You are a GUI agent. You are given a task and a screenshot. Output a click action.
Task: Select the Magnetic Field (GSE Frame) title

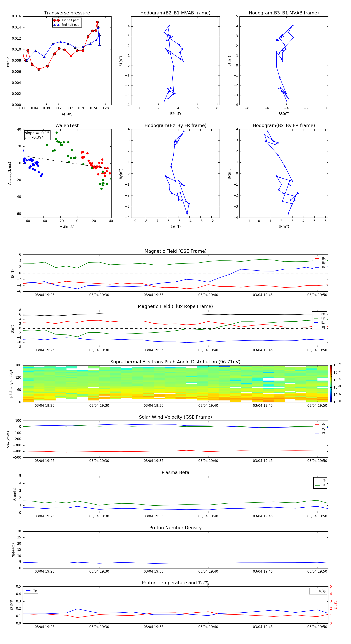point(175,251)
